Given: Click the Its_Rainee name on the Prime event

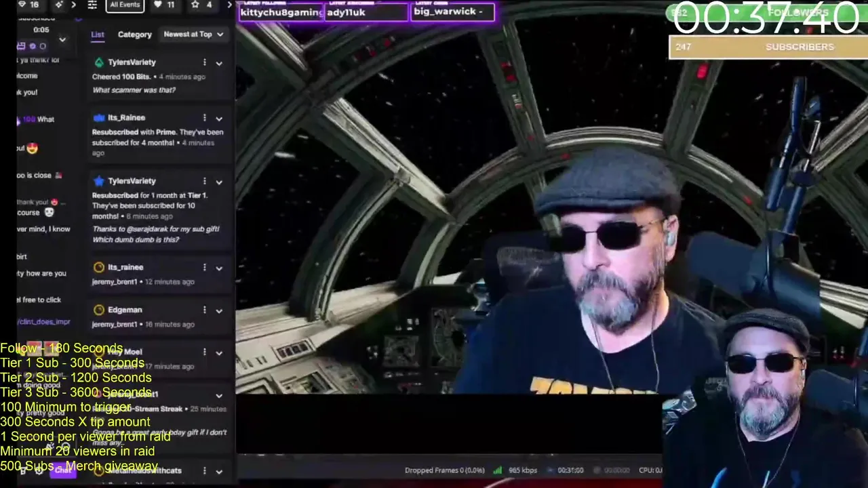Looking at the screenshot, I should 126,118.
